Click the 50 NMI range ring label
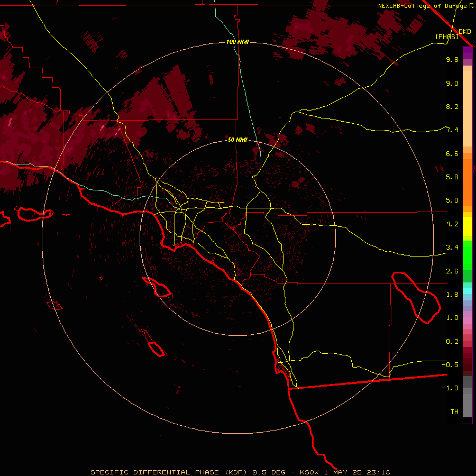The image size is (476, 476). [237, 140]
